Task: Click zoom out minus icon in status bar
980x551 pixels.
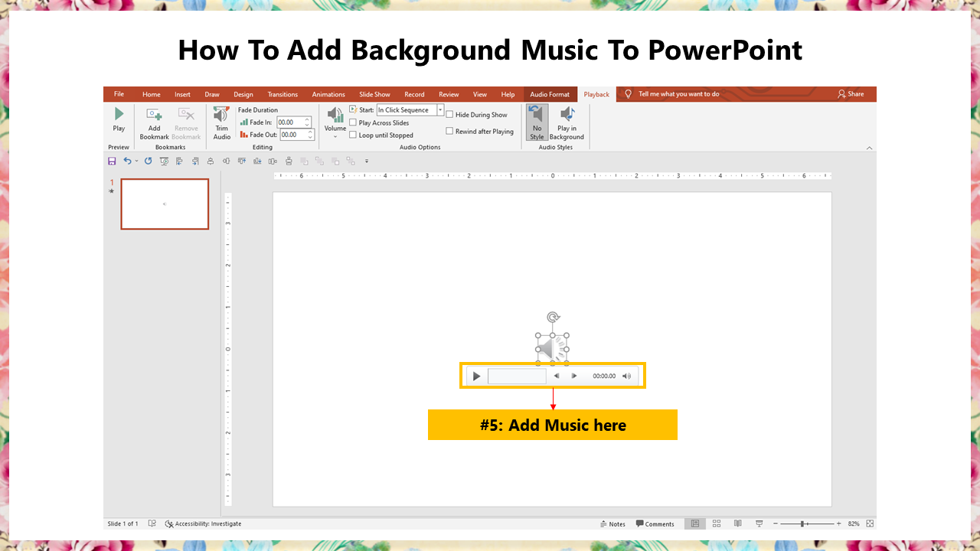Action: (x=776, y=523)
